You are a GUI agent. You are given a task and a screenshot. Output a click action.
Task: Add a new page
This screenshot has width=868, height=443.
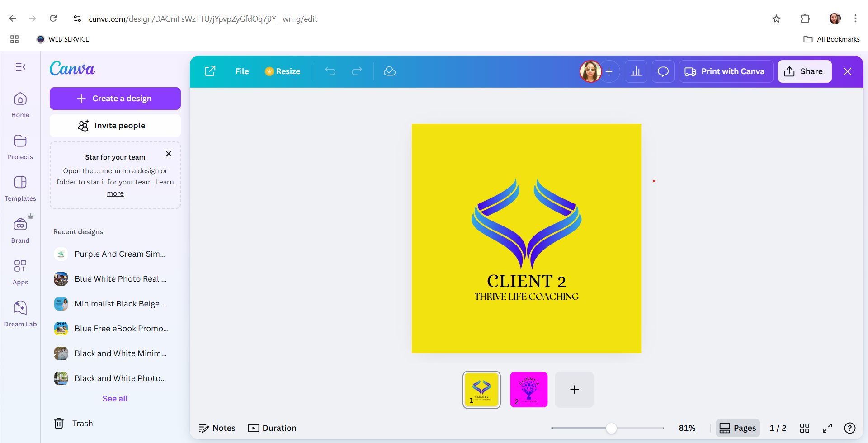[574, 390]
